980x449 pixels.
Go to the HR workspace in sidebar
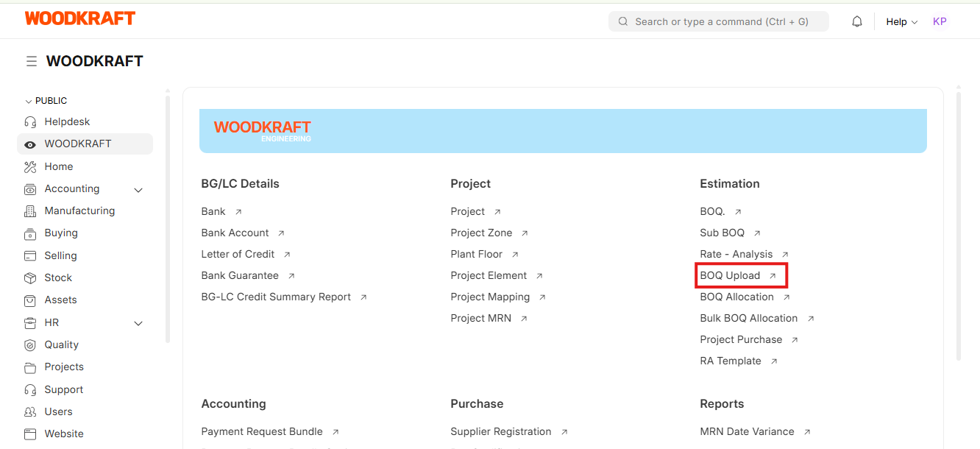point(52,322)
